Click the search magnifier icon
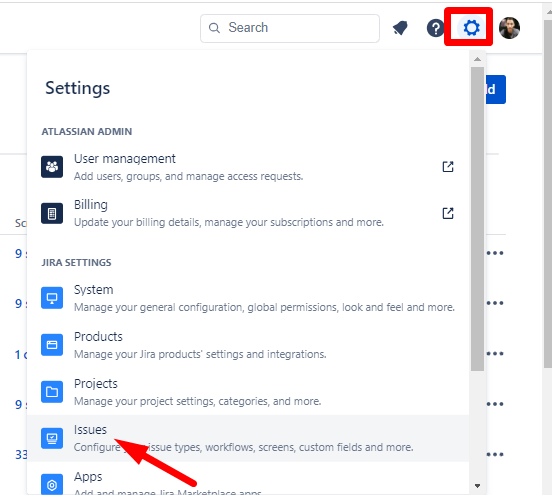The width and height of the screenshot is (552, 495). [x=214, y=28]
